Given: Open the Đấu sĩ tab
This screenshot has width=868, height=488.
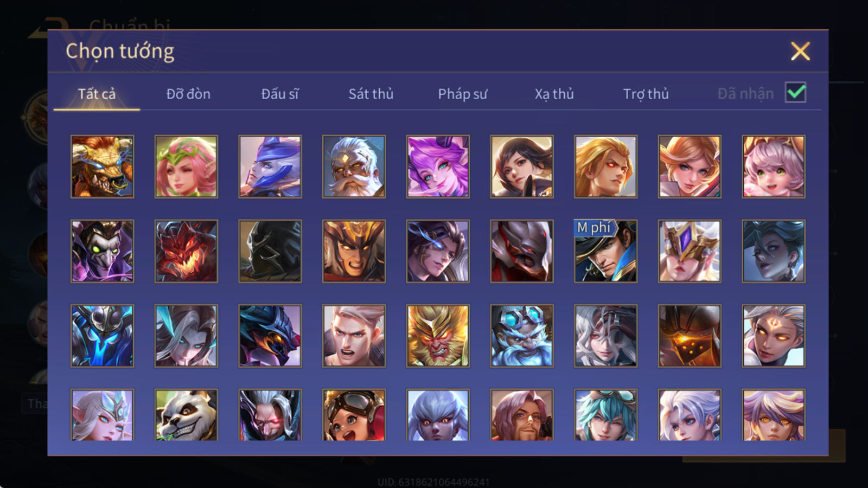Looking at the screenshot, I should 280,94.
